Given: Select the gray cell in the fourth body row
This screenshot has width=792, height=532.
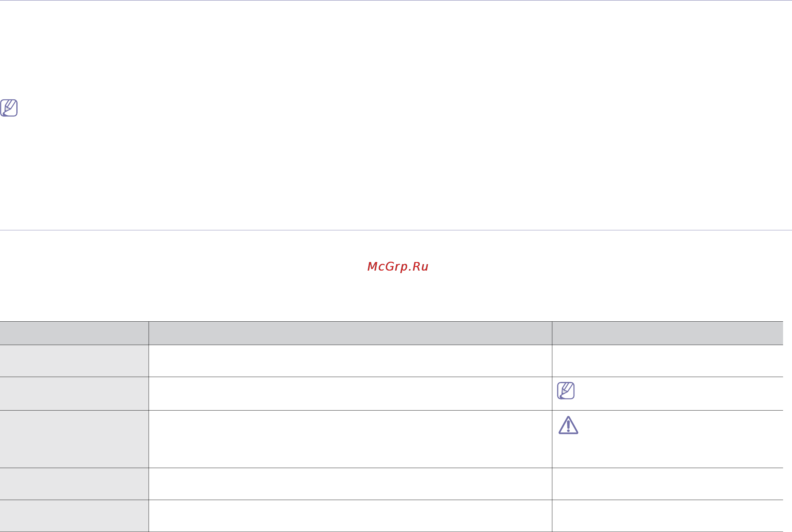Looking at the screenshot, I should (74, 484).
